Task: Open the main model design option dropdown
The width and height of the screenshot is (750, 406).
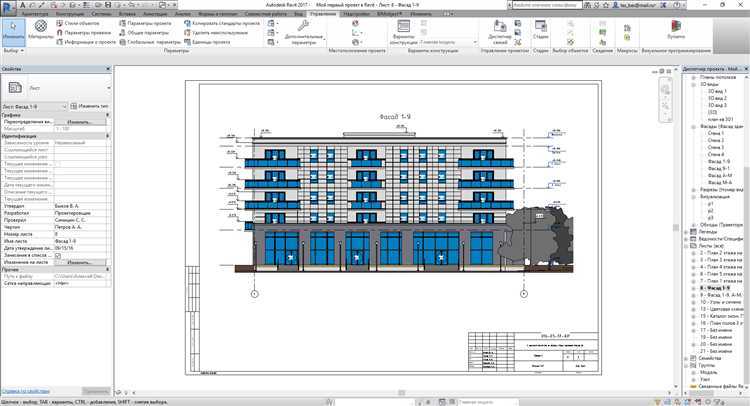Action: click(448, 42)
